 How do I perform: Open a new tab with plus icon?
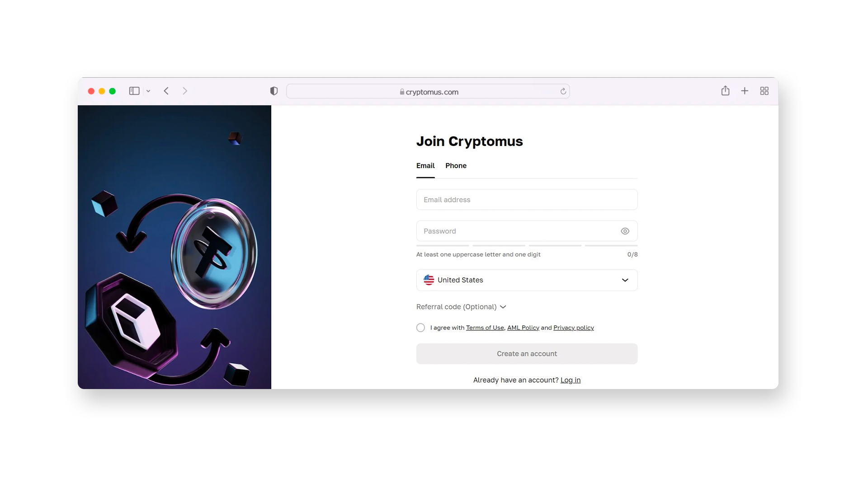[x=745, y=91]
